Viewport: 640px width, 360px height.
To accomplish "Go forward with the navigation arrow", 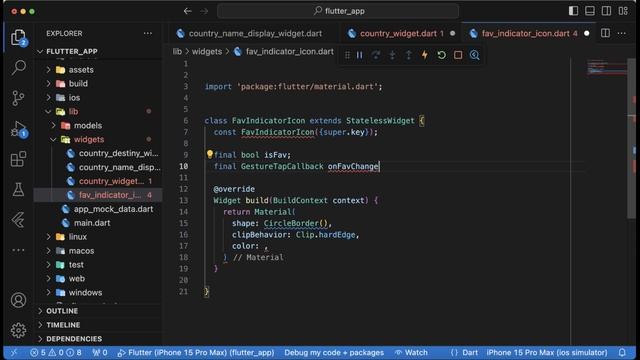I will coord(204,11).
